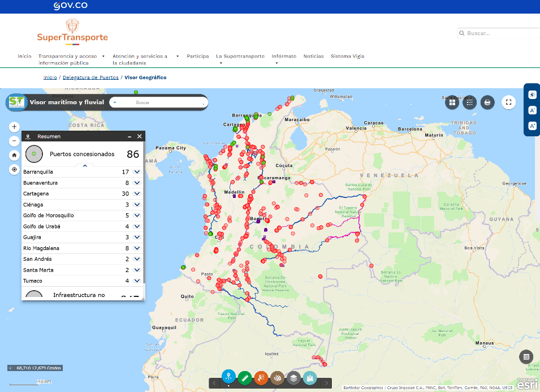Click the Inicio breadcrumb link
The height and width of the screenshot is (392, 540).
point(50,77)
